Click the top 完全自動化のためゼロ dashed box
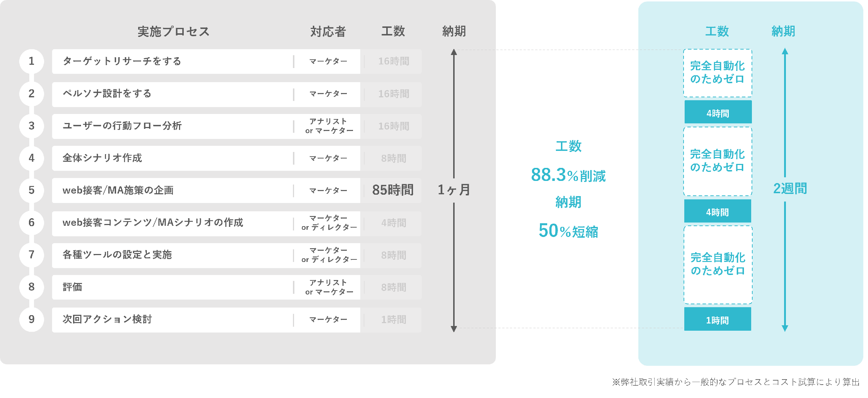868x398 pixels. (x=718, y=73)
